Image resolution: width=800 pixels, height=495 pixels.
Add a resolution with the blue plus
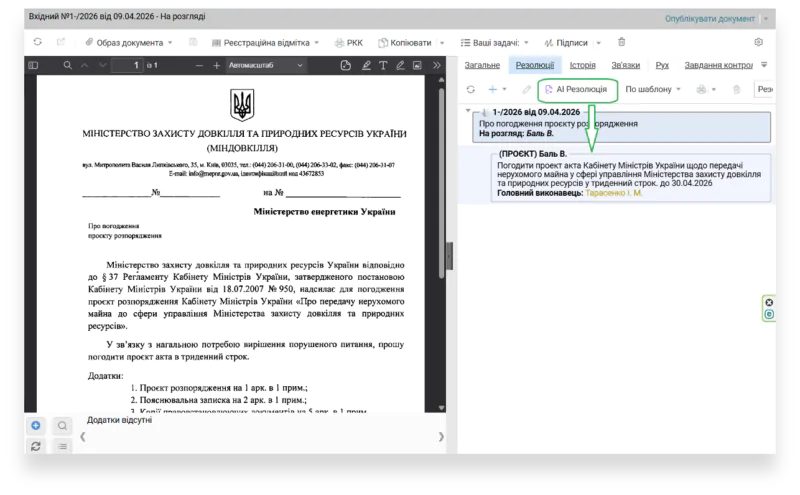click(492, 89)
